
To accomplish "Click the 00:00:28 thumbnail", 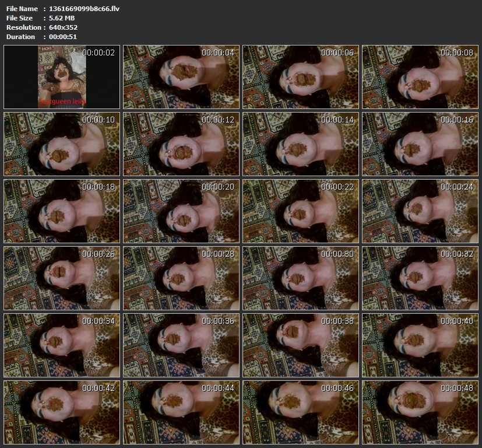I will (x=181, y=278).
